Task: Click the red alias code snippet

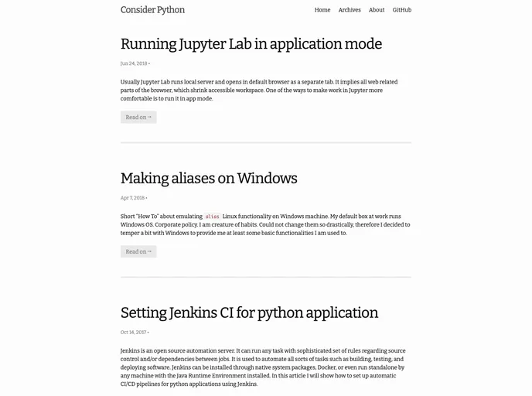Action: [x=212, y=217]
